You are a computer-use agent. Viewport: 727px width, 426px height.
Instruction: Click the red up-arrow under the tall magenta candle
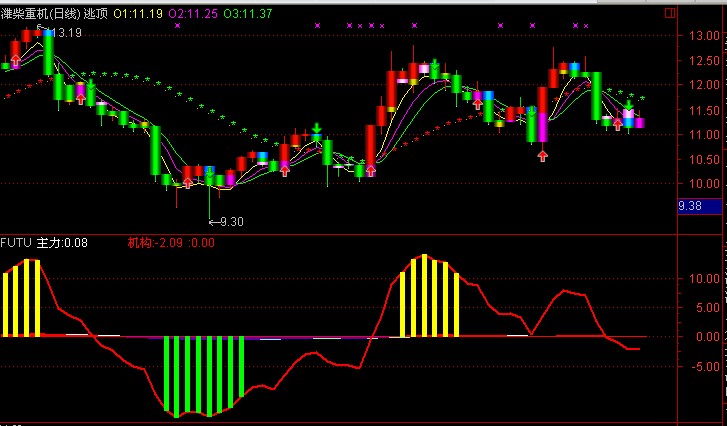pos(542,155)
